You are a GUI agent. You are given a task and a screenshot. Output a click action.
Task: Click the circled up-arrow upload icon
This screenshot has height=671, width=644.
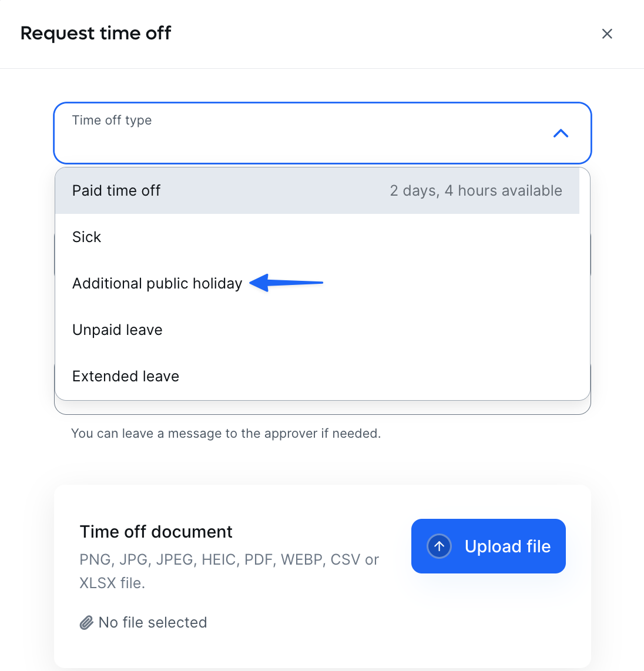439,546
